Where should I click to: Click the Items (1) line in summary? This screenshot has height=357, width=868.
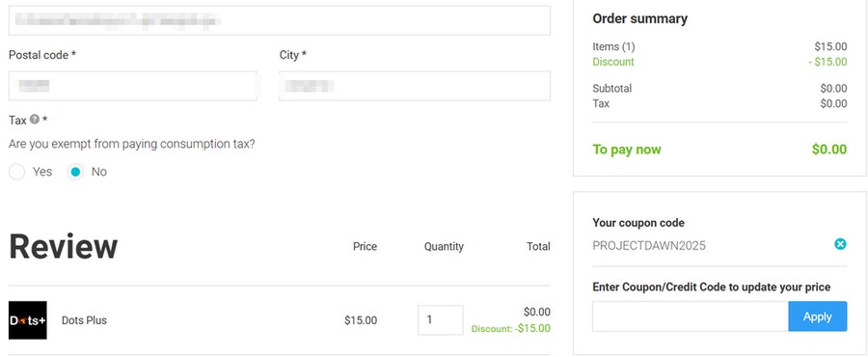pyautogui.click(x=719, y=46)
